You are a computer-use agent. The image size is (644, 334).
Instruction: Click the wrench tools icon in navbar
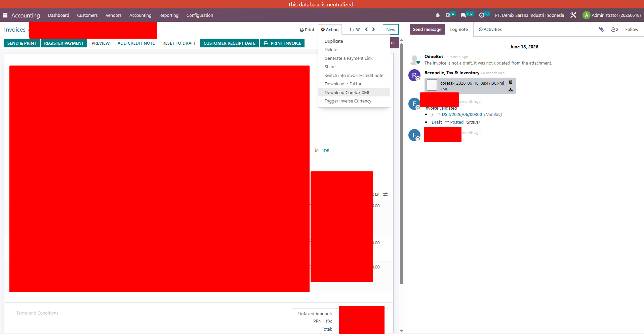[573, 15]
